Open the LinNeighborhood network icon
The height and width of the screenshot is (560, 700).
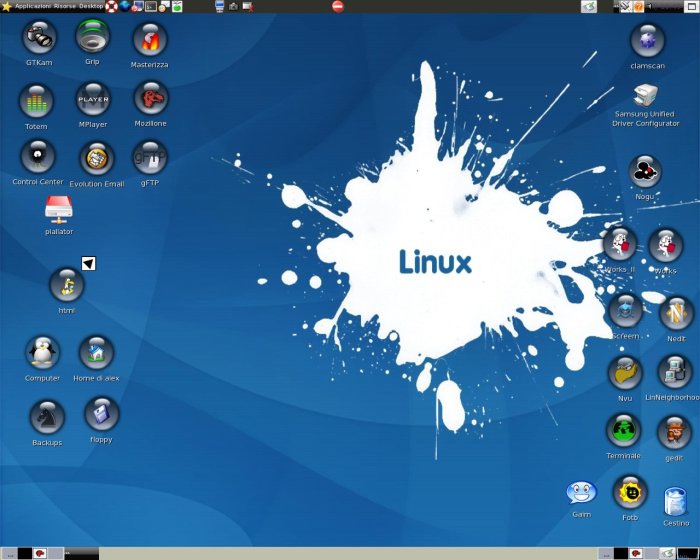(x=675, y=373)
